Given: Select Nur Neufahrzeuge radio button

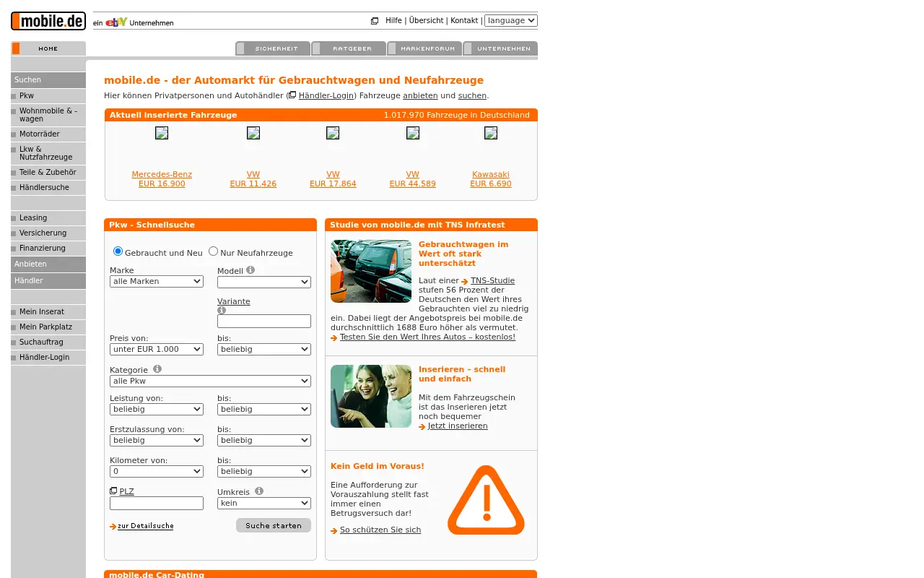Looking at the screenshot, I should tap(213, 251).
